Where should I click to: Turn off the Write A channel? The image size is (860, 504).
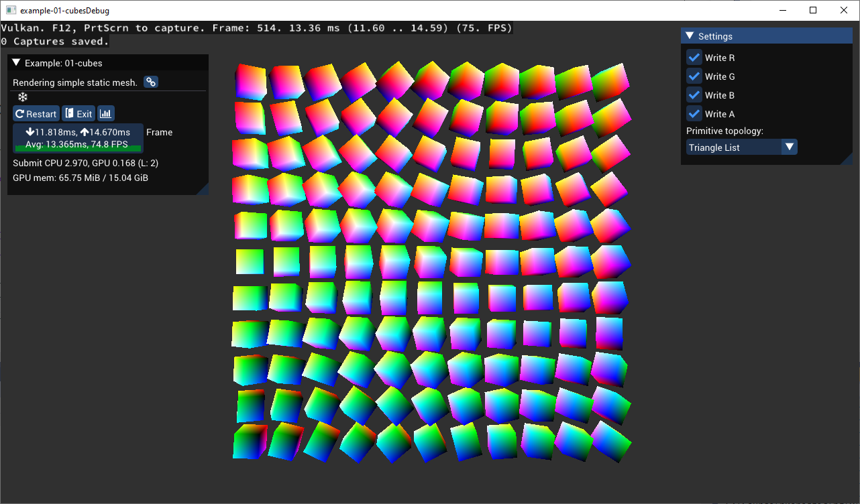click(694, 114)
